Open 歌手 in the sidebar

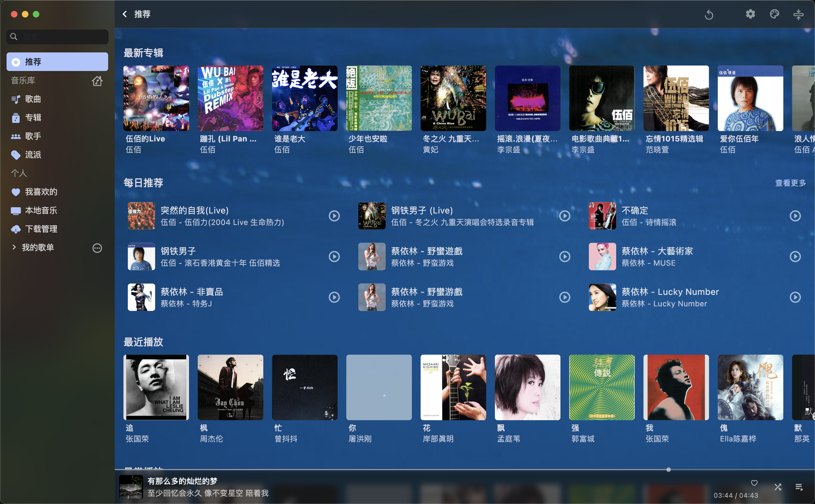(57, 136)
